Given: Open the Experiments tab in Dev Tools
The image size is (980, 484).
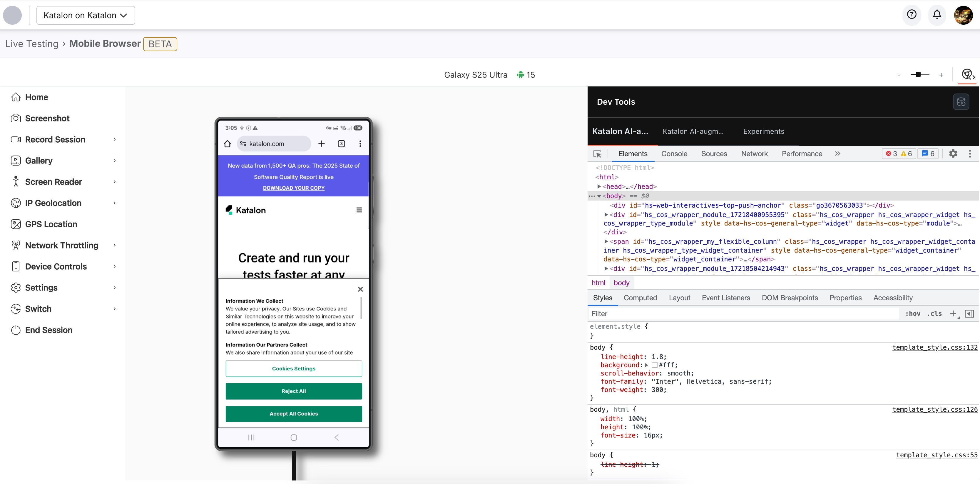Looking at the screenshot, I should point(764,131).
